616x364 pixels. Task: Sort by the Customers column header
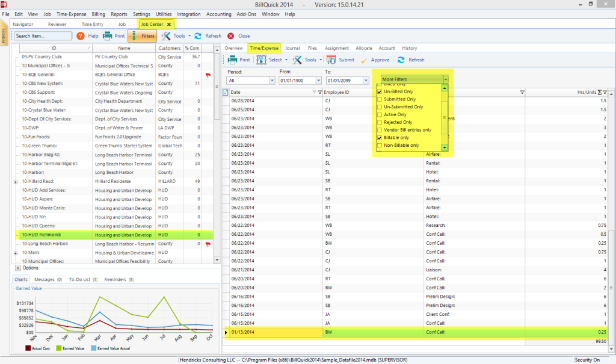[x=169, y=48]
